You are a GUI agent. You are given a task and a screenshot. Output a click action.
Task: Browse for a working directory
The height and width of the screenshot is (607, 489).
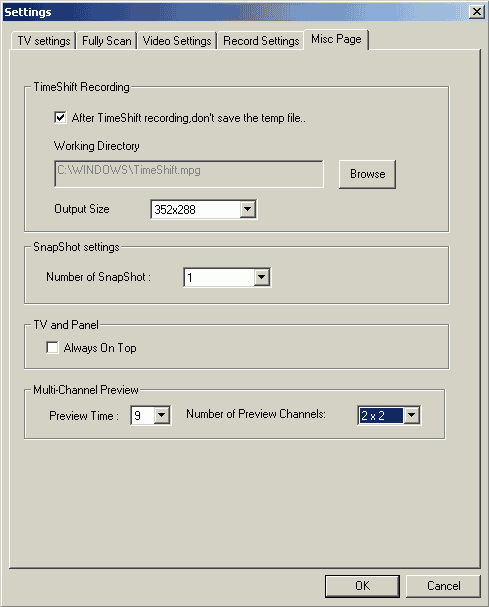[367, 174]
